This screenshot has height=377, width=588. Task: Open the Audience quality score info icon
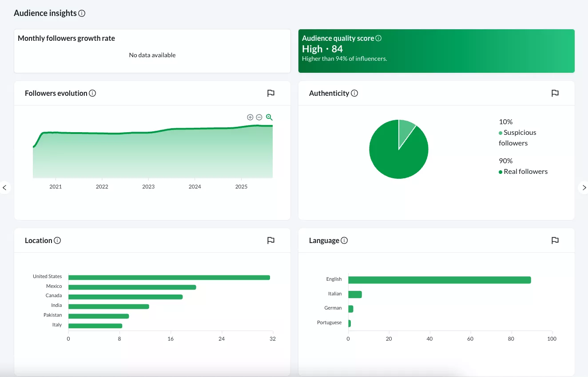(378, 38)
